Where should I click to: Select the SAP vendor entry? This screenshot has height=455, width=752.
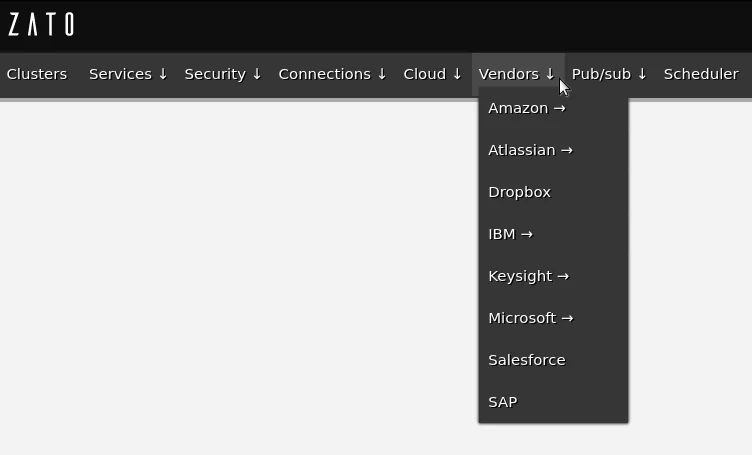coord(502,402)
